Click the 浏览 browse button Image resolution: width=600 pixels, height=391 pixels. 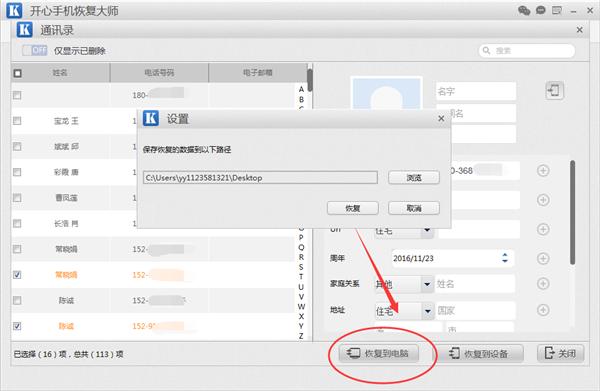coord(414,178)
